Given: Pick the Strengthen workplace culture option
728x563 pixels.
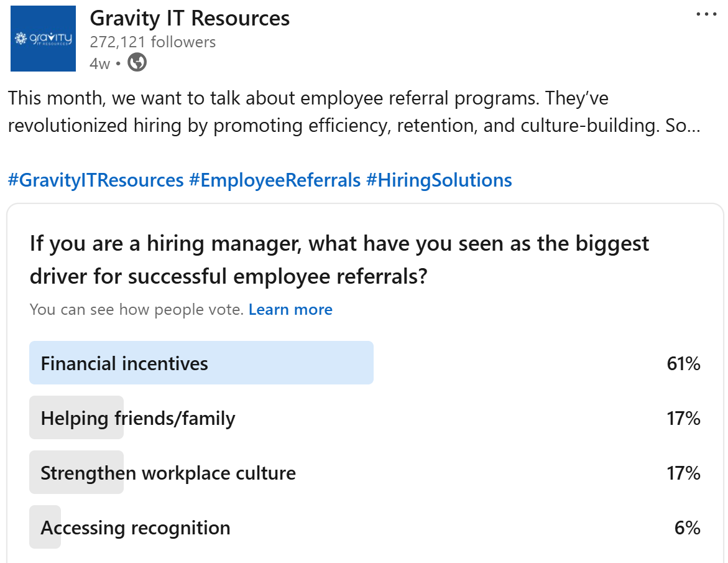Looking at the screenshot, I should coord(168,473).
